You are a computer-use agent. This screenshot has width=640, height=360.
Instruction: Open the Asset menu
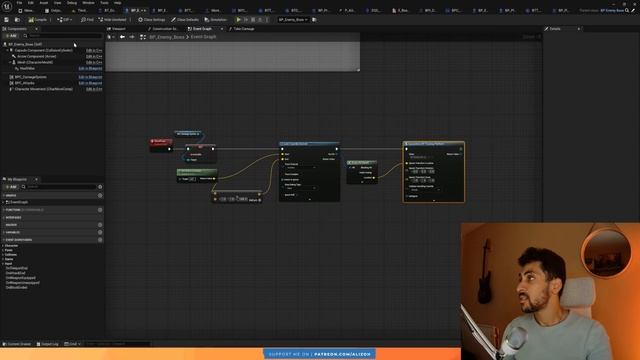(x=43, y=3)
